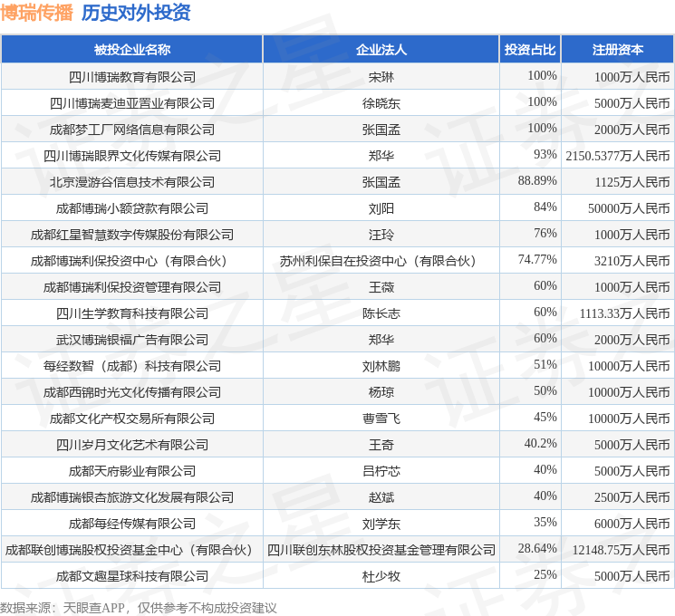Click company name 成都梦工厂网络信息有限公司
The width and height of the screenshot is (675, 616).
(x=132, y=130)
